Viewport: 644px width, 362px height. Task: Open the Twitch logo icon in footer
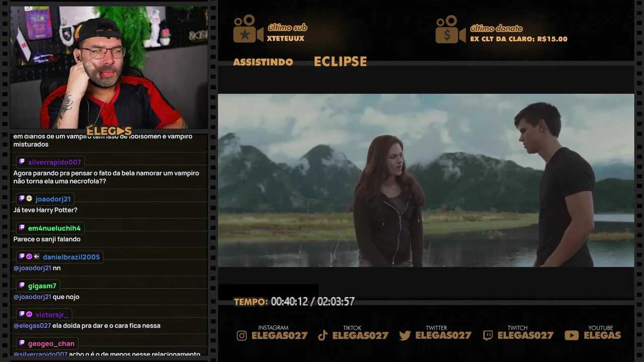point(488,335)
